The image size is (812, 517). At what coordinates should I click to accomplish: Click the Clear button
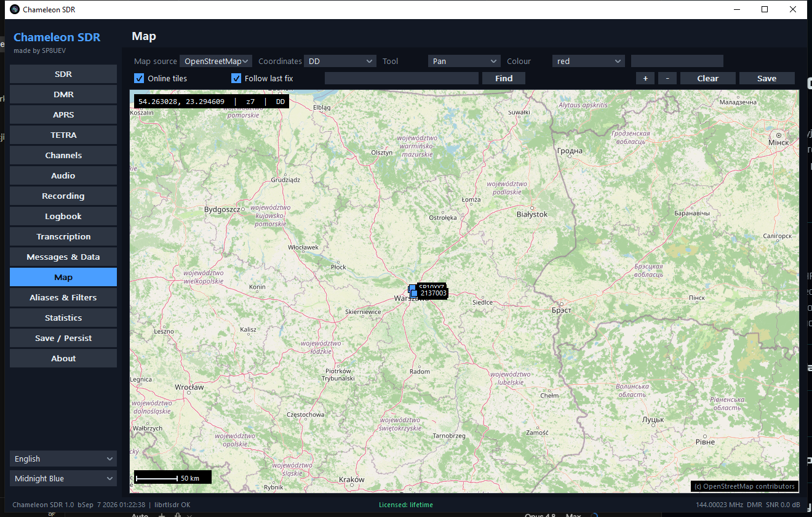click(x=708, y=78)
